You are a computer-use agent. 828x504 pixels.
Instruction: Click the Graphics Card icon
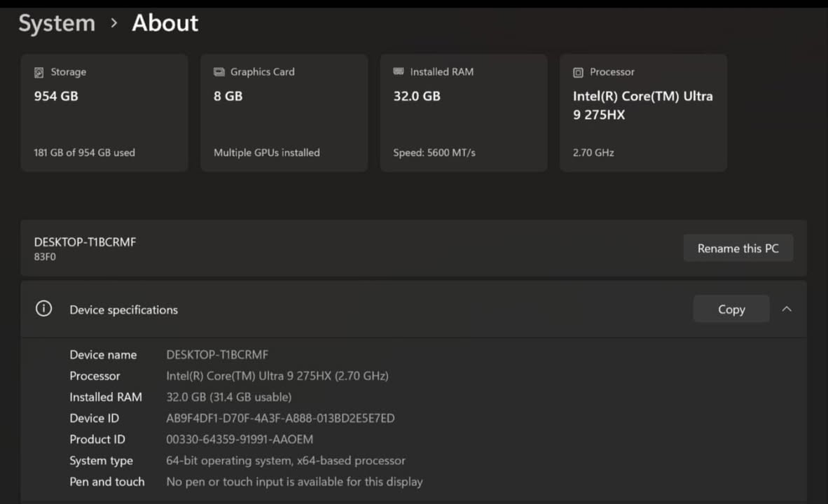coord(219,72)
